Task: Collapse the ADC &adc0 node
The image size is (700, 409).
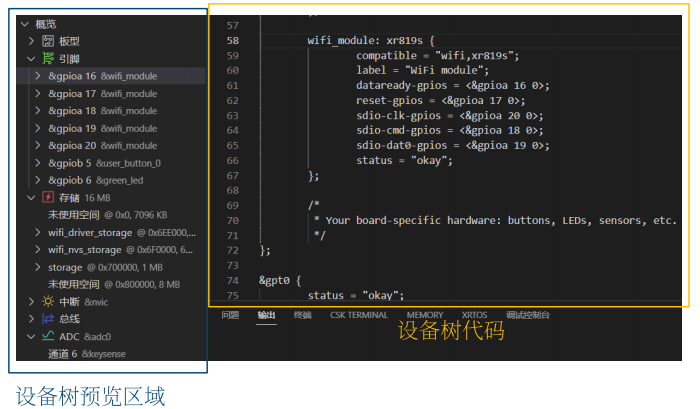Action: [31, 336]
